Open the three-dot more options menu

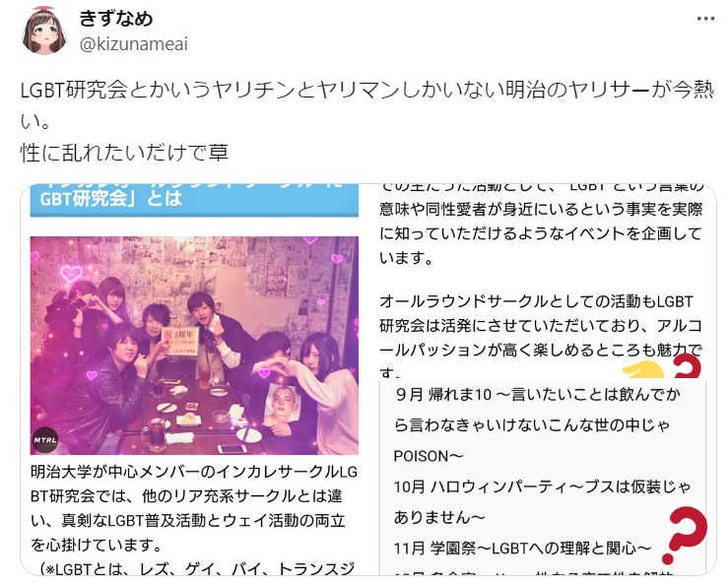(705, 19)
